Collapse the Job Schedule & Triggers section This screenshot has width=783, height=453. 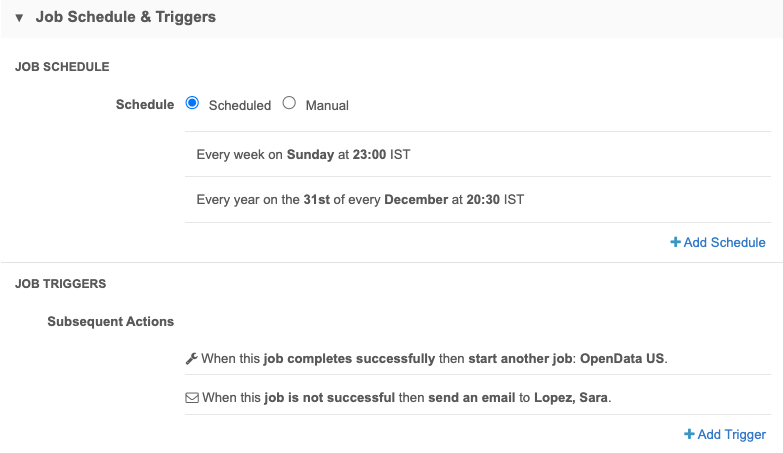pos(19,18)
